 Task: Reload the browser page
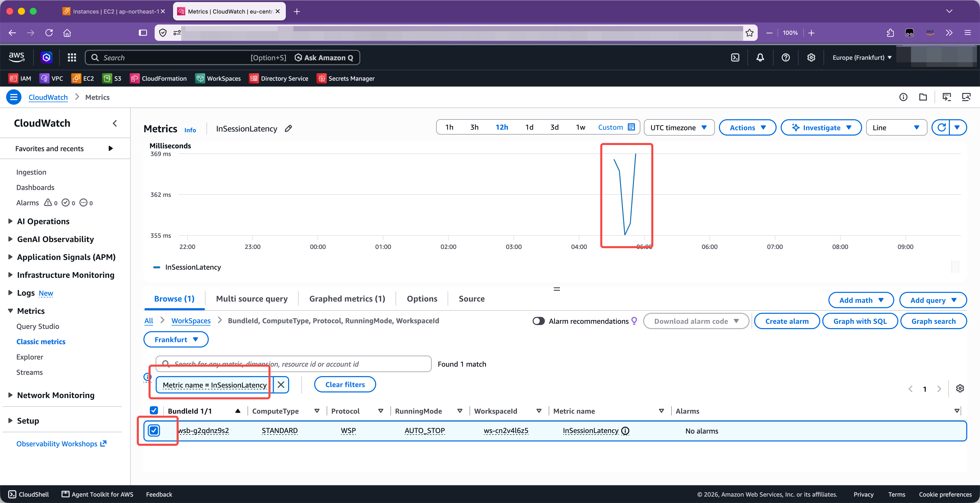pos(49,33)
